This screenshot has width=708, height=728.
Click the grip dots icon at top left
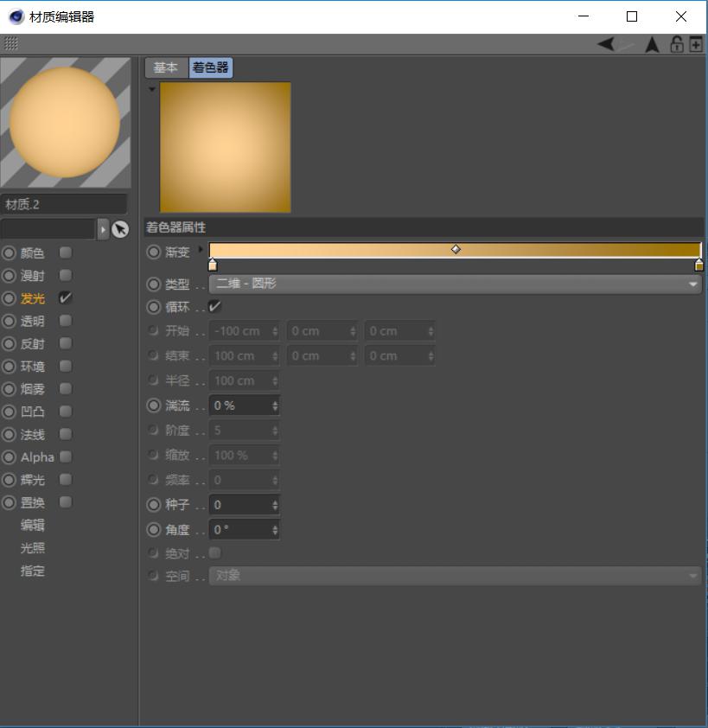pos(11,43)
